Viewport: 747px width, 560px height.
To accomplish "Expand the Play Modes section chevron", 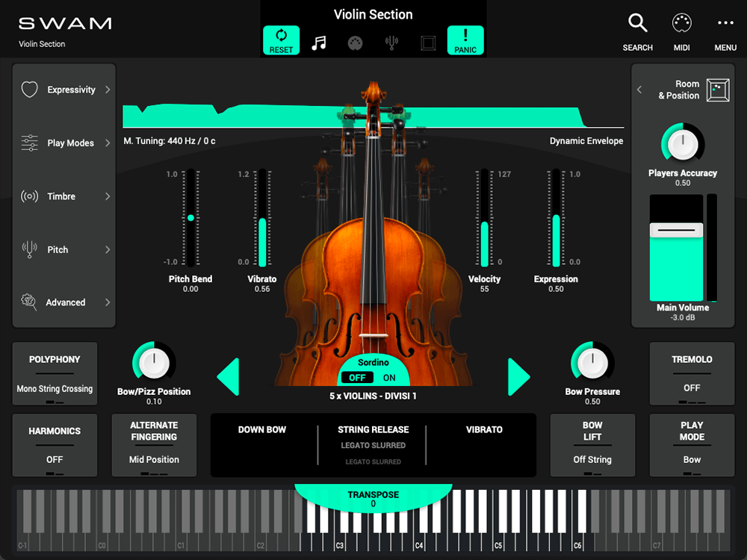I will [x=108, y=143].
